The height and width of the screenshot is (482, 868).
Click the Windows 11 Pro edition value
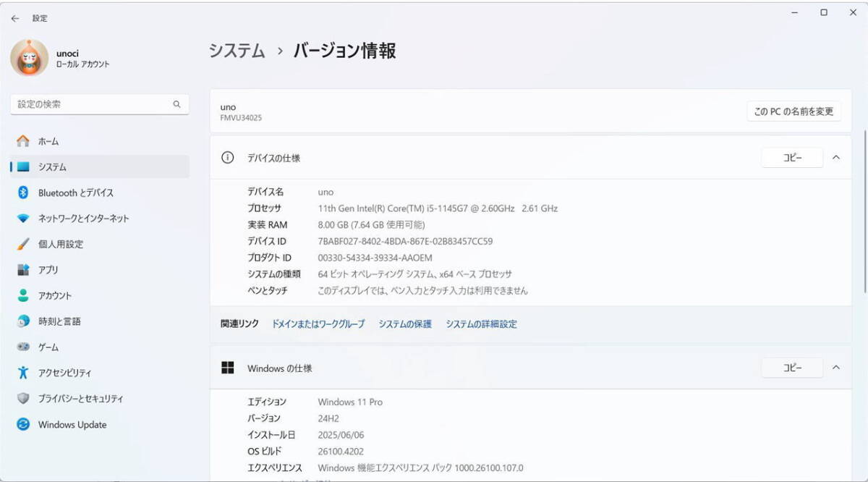point(350,402)
